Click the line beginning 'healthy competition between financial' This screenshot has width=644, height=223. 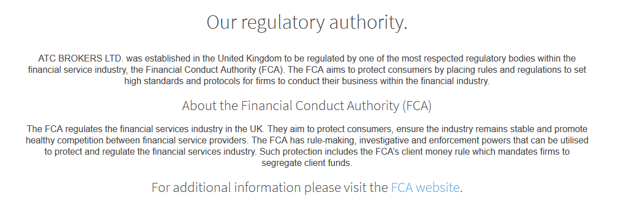pyautogui.click(x=307, y=141)
